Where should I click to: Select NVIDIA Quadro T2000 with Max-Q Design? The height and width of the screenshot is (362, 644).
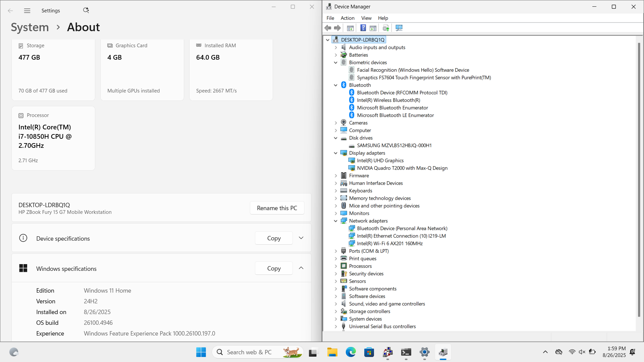[x=402, y=168]
